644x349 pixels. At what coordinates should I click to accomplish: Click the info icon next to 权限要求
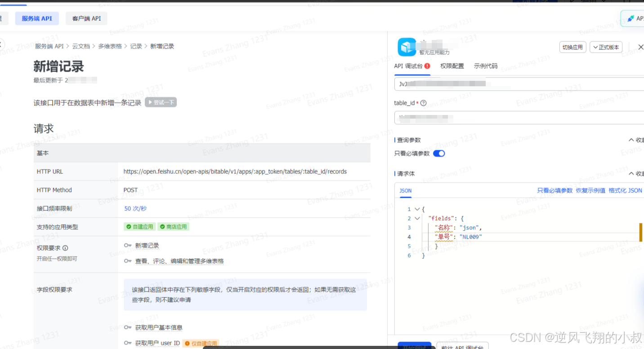pyautogui.click(x=65, y=248)
